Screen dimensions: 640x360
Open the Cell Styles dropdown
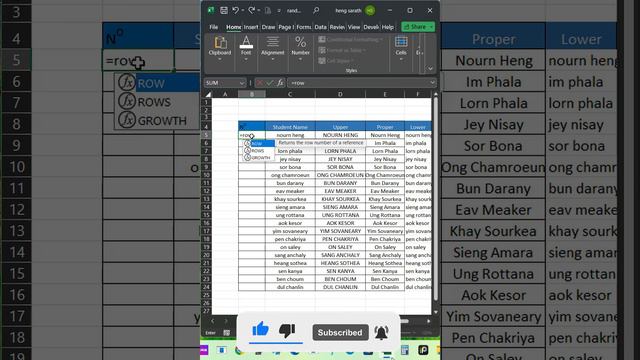pos(336,60)
